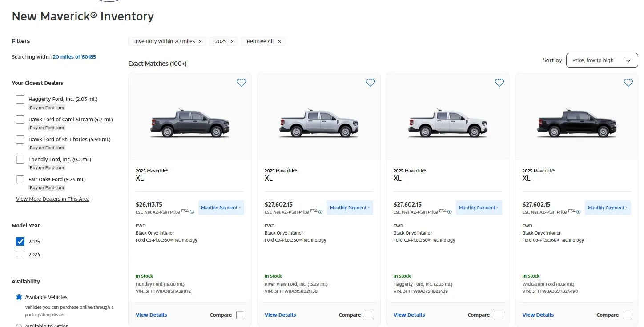Click the $26,113.75 price text

(x=149, y=205)
